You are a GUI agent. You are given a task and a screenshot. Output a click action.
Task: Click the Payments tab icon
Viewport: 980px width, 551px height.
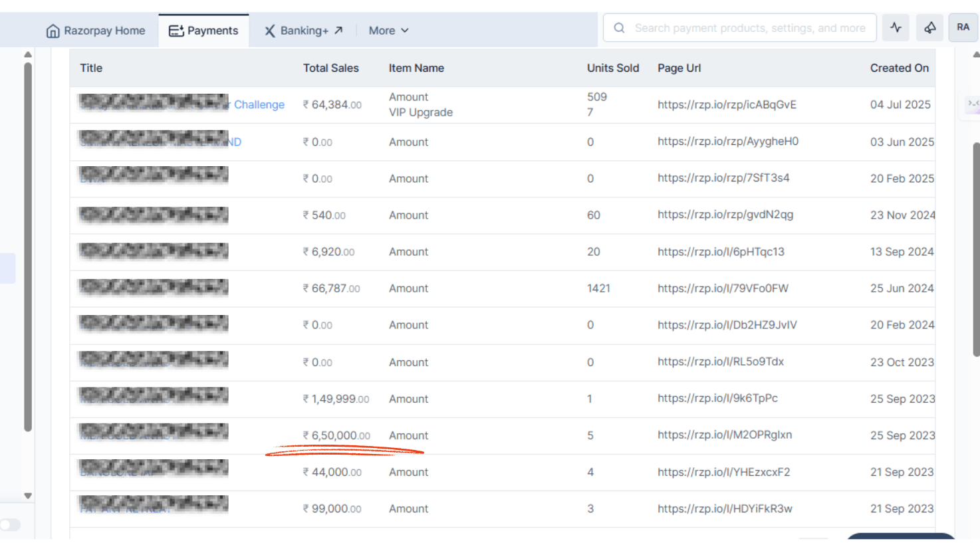[176, 31]
